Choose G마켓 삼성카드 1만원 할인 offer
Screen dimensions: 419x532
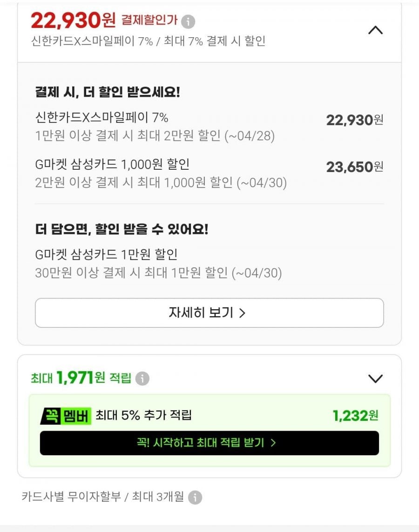point(106,254)
